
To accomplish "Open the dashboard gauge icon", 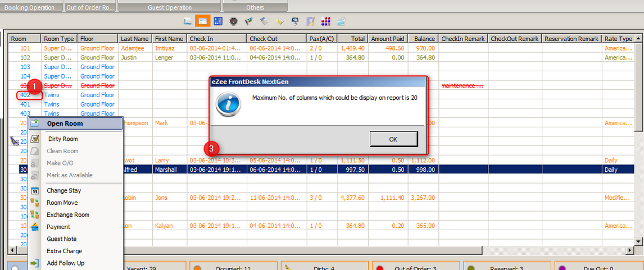I will click(233, 21).
